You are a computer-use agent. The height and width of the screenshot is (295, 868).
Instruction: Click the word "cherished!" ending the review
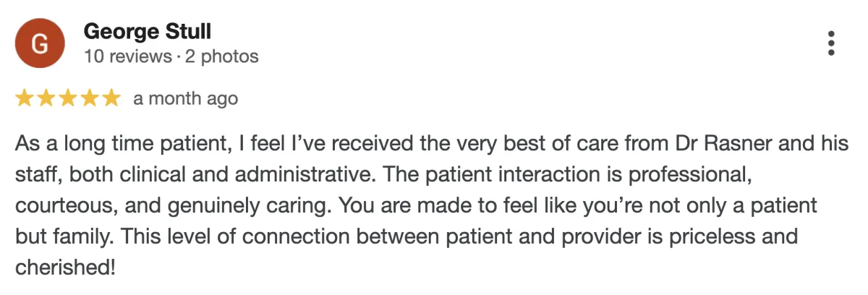[x=66, y=268]
